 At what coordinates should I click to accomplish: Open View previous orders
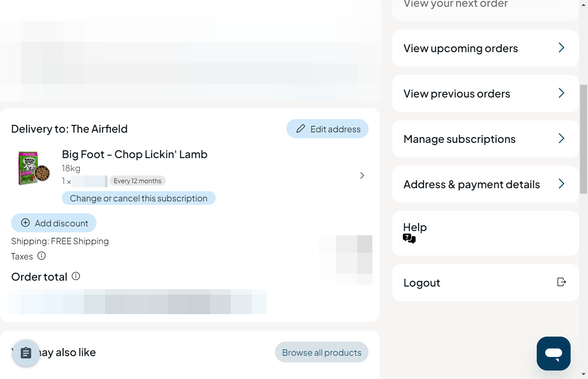pyautogui.click(x=485, y=93)
